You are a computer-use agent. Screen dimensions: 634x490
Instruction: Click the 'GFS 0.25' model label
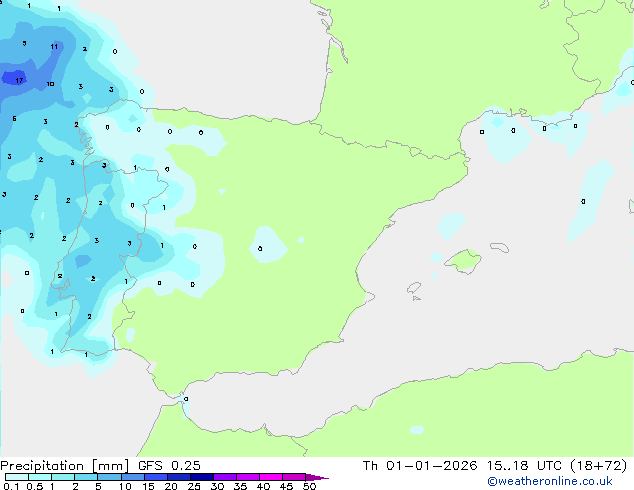169,466
